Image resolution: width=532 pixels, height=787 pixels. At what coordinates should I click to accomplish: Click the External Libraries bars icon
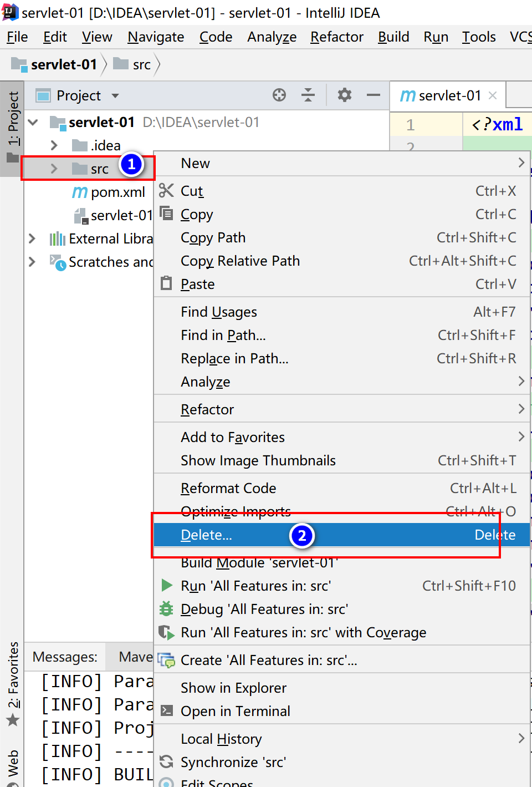(57, 238)
